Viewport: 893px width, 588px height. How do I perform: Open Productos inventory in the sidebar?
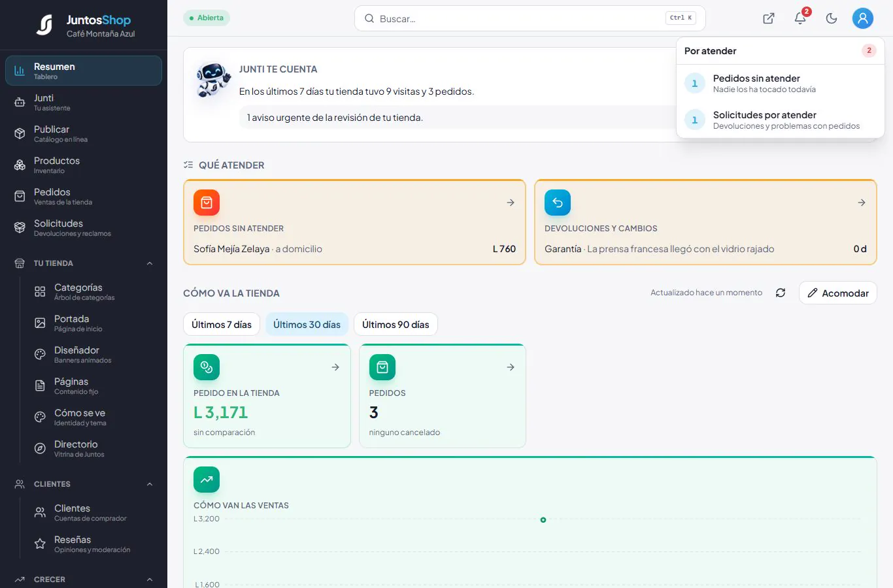[x=84, y=165]
